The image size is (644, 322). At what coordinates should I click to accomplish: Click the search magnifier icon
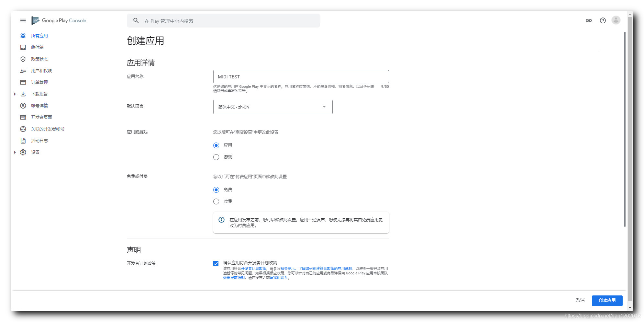[x=136, y=20]
